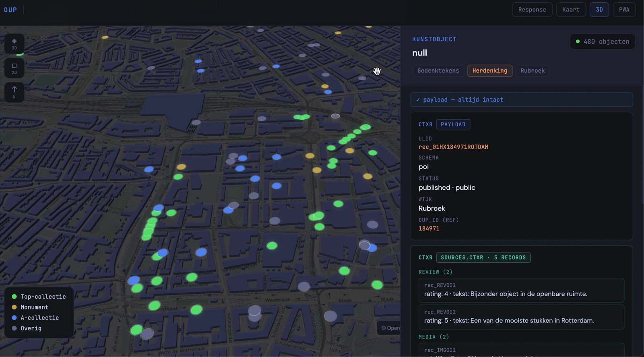Click the published · public status value
This screenshot has width=644, height=357.
point(447,187)
